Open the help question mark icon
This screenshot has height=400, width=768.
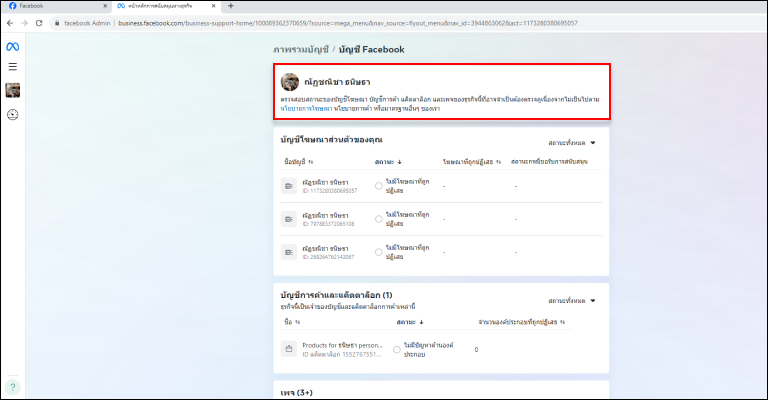13,387
